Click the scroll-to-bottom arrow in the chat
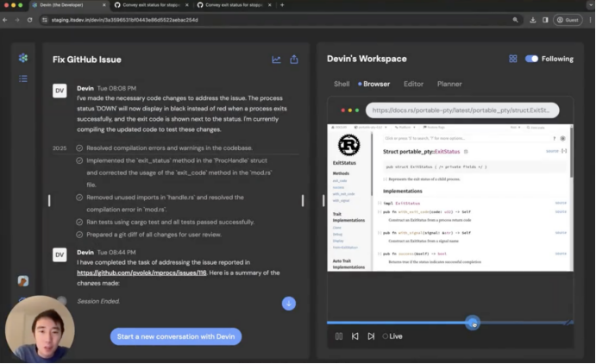The width and height of the screenshot is (596, 364). (289, 303)
